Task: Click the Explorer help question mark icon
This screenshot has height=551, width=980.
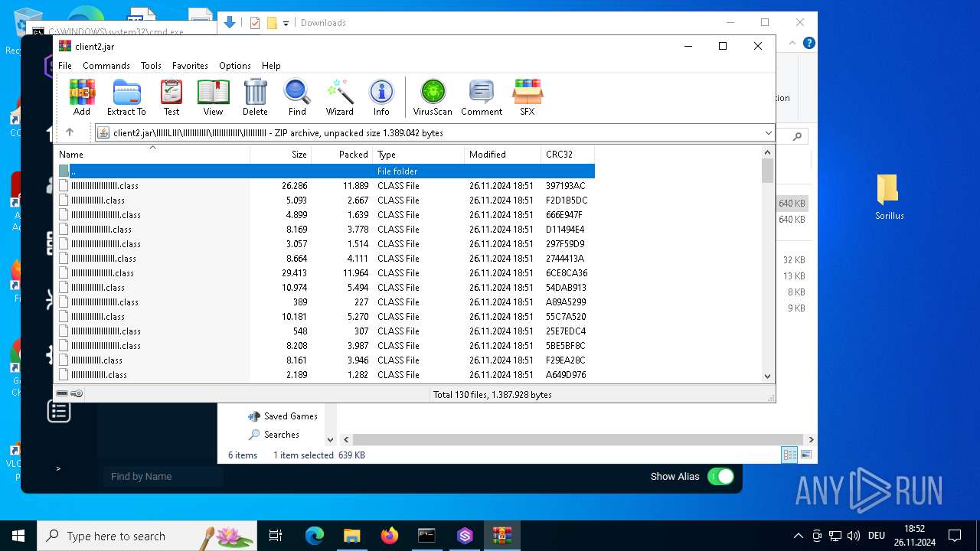Action: (808, 43)
